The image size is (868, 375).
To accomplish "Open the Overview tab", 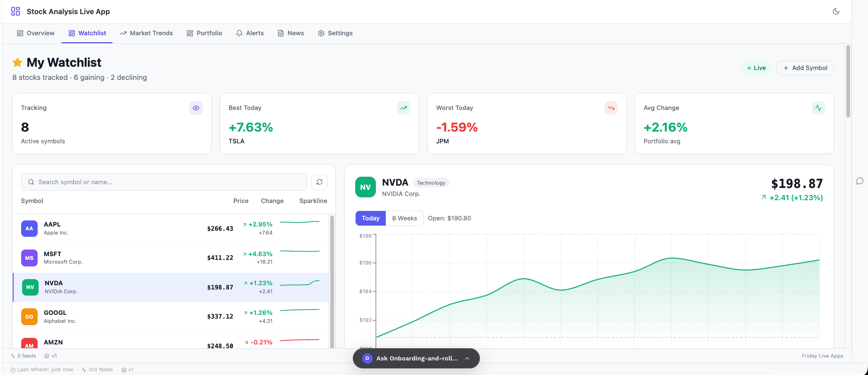I will click(36, 33).
